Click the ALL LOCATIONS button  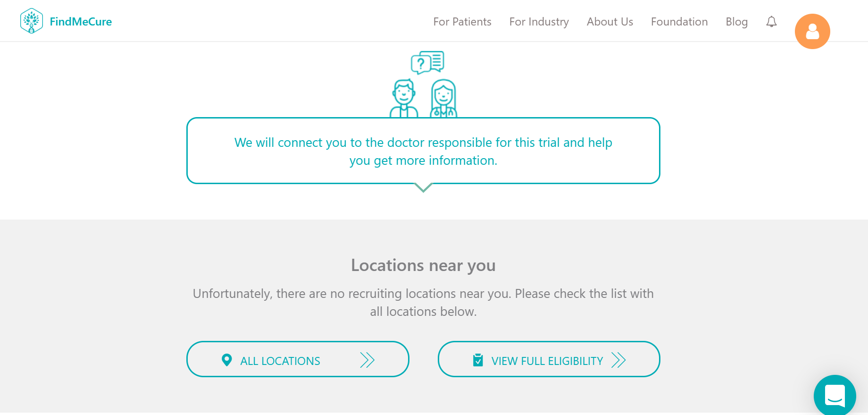[x=298, y=359]
